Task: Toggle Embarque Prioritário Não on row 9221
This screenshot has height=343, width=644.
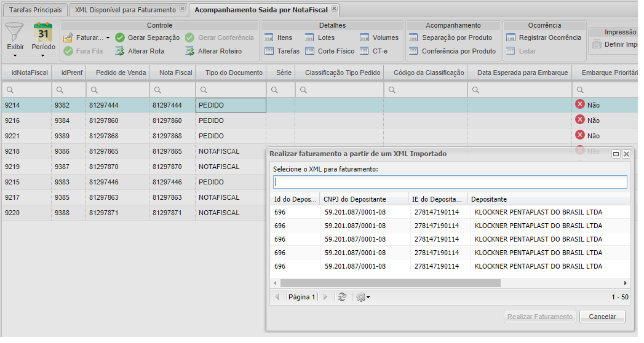Action: click(579, 135)
